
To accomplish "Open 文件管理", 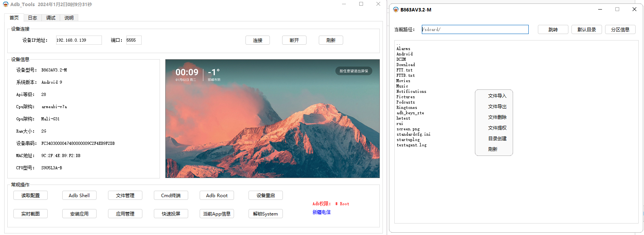I will (125, 195).
